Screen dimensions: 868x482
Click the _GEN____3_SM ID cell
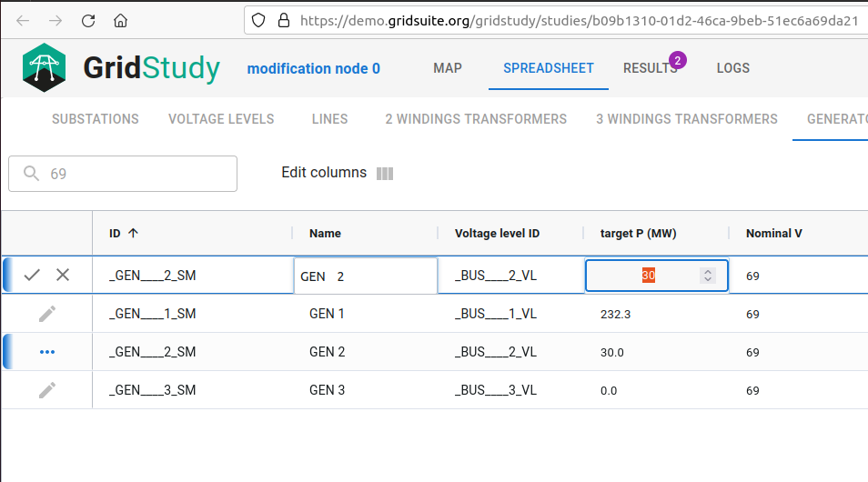[152, 390]
